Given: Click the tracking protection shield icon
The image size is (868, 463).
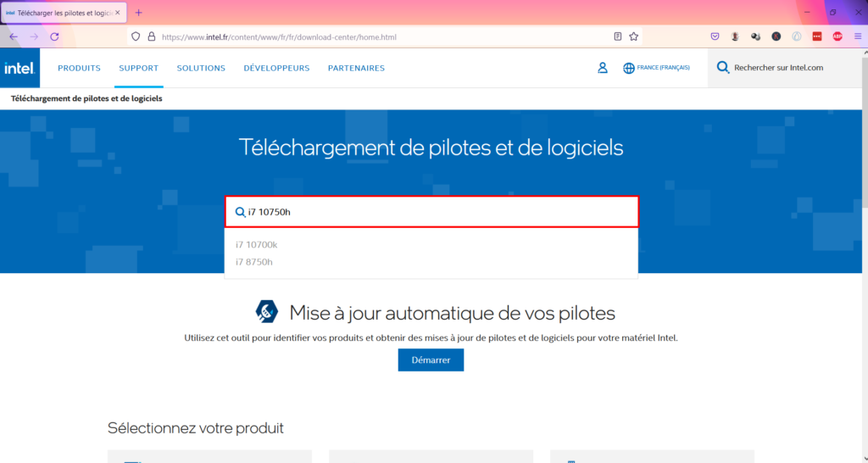Looking at the screenshot, I should tap(136, 36).
